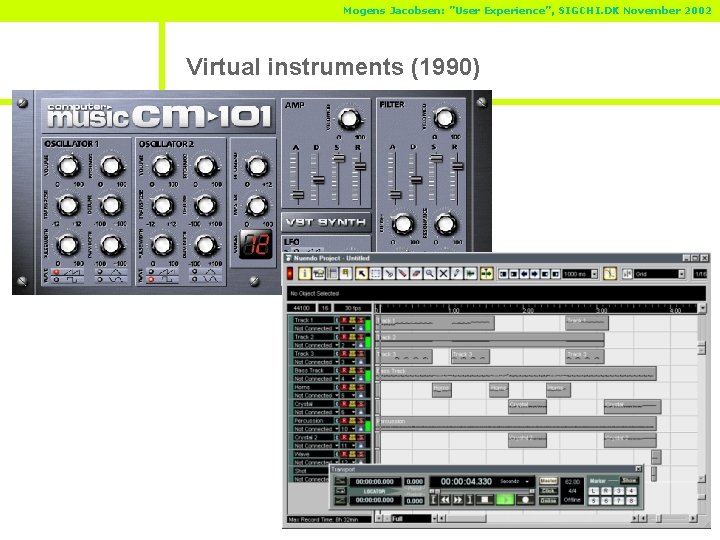720x540 pixels.
Task: Open the Full zoom preset dropdown
Action: point(434,518)
